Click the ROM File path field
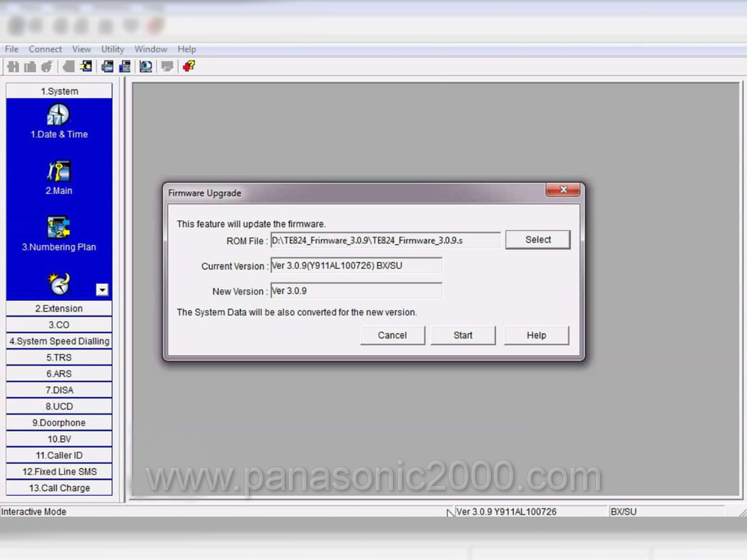This screenshot has height=560, width=747. pyautogui.click(x=385, y=240)
